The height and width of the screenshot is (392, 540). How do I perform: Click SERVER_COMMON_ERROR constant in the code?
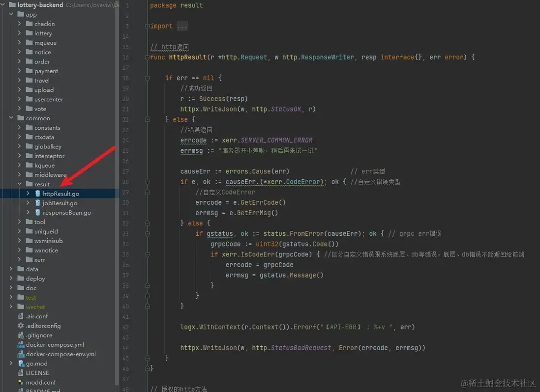click(x=276, y=140)
